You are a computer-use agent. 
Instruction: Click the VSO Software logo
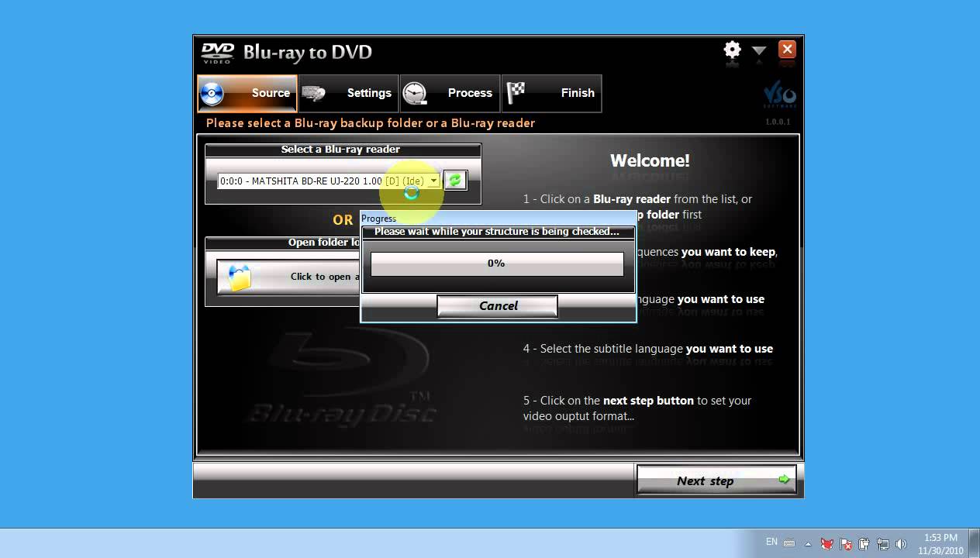click(x=779, y=96)
